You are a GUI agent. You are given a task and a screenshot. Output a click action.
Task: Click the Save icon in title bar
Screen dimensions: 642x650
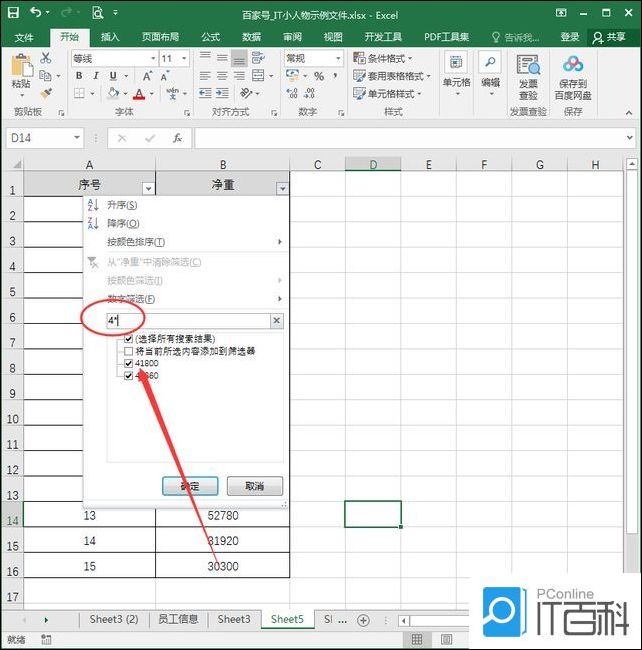point(13,13)
